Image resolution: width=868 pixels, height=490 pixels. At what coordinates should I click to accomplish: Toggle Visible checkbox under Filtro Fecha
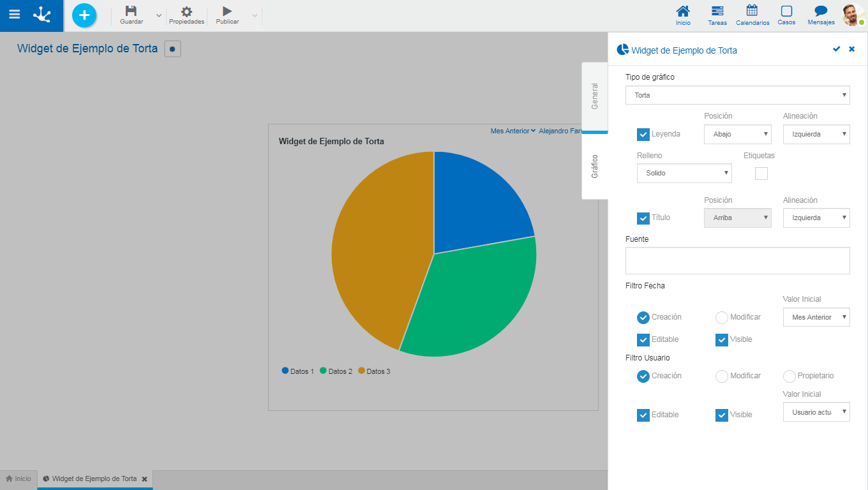pos(722,340)
